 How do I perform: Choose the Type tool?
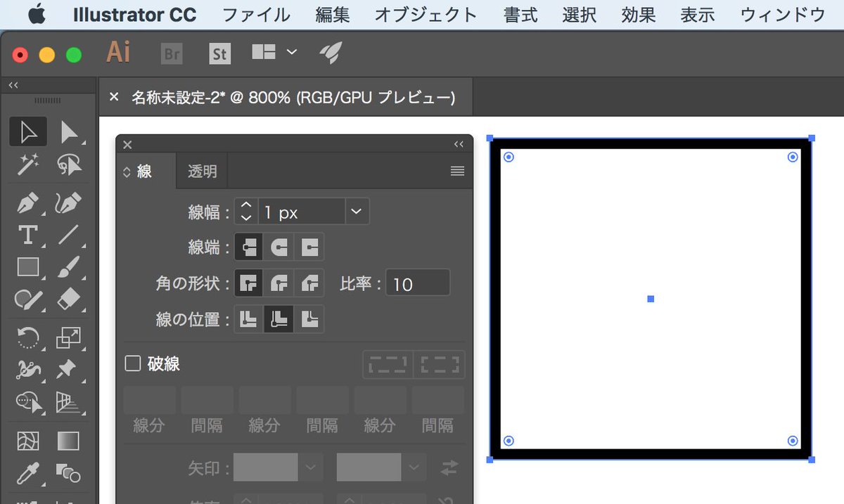[x=28, y=234]
